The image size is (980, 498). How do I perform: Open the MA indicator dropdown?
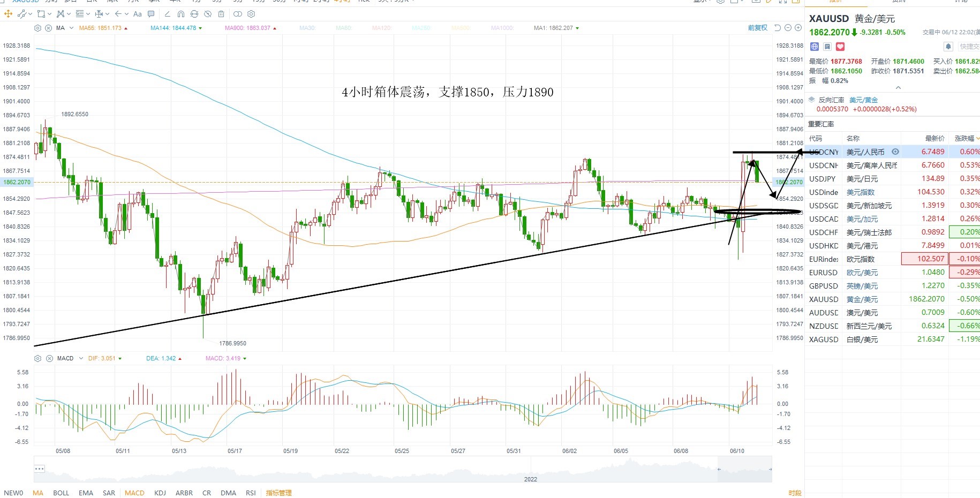pyautogui.click(x=71, y=28)
